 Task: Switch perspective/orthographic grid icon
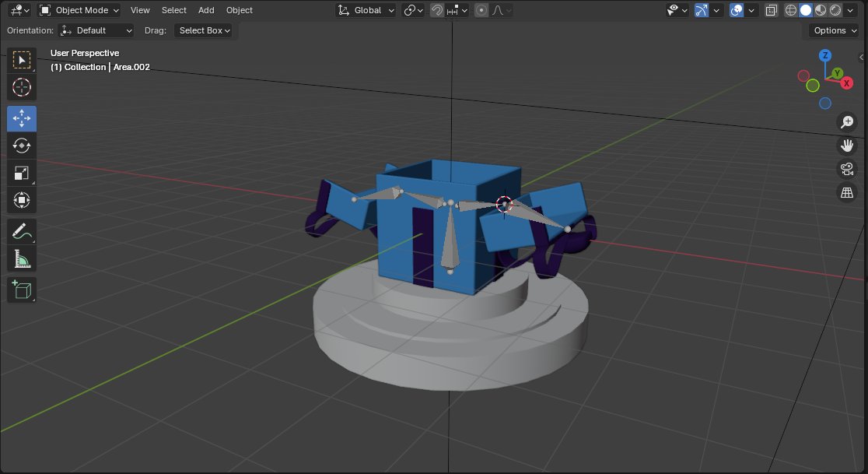847,193
